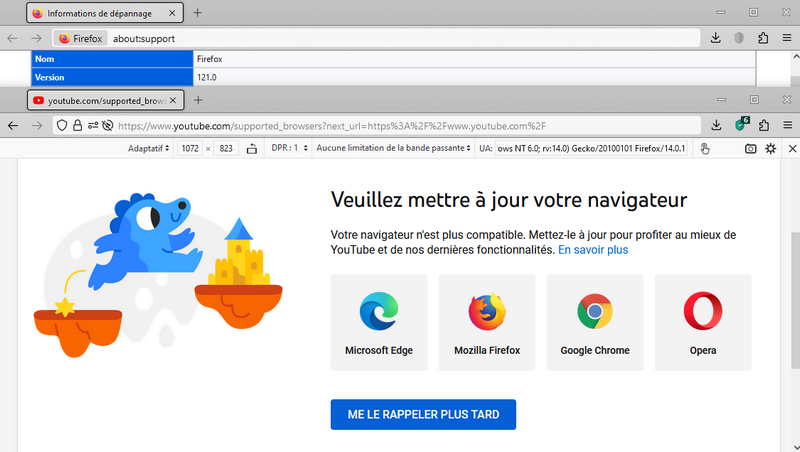Open the extensions puzzle icon in YouTube window
The image size is (800, 452).
764,126
